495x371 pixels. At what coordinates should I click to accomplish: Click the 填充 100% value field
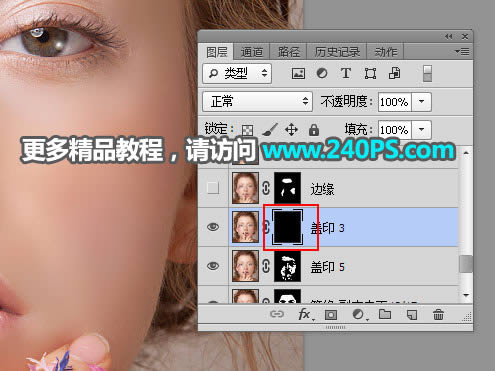point(395,130)
